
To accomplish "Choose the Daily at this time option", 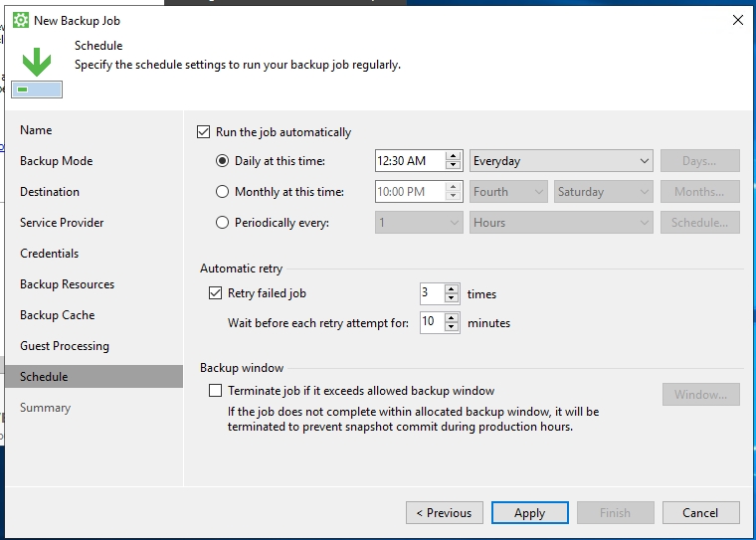I will pyautogui.click(x=223, y=161).
